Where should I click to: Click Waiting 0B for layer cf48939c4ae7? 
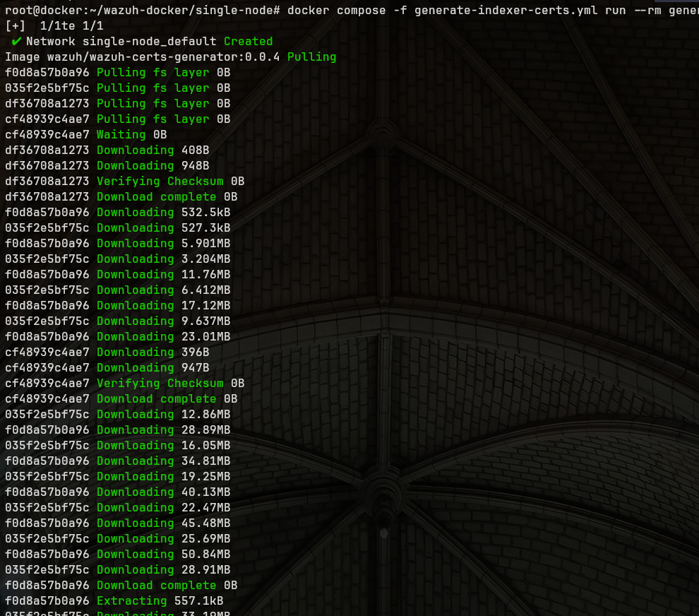pos(131,134)
